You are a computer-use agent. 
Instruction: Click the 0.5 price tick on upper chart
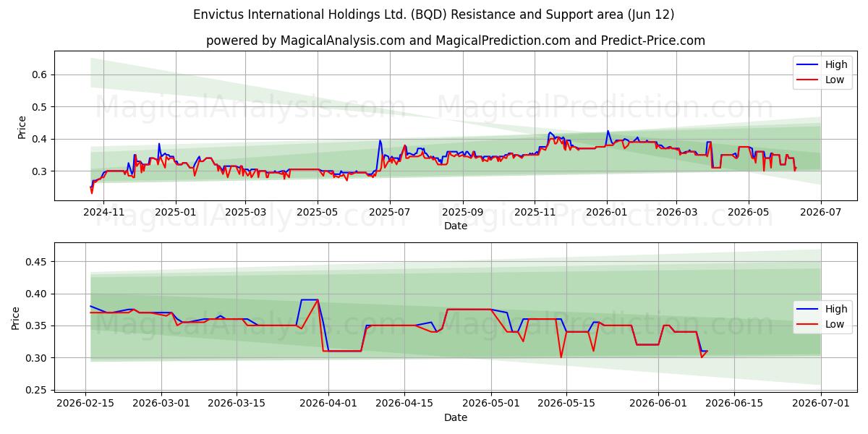pos(40,107)
